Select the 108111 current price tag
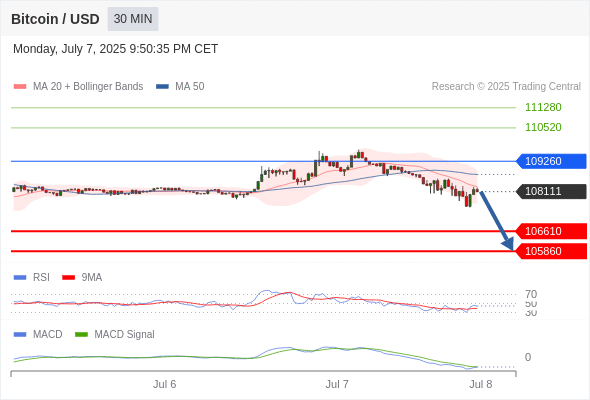 click(551, 191)
